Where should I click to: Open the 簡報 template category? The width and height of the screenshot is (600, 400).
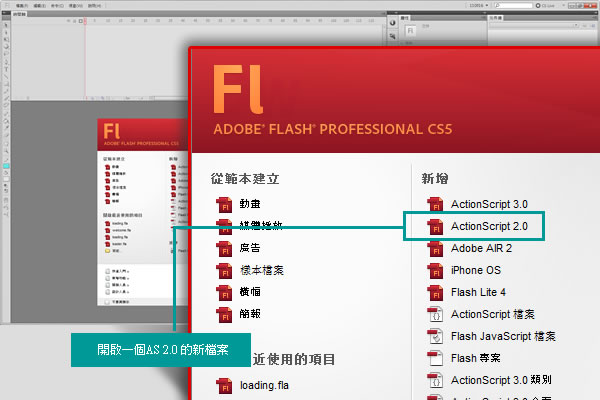(x=238, y=314)
